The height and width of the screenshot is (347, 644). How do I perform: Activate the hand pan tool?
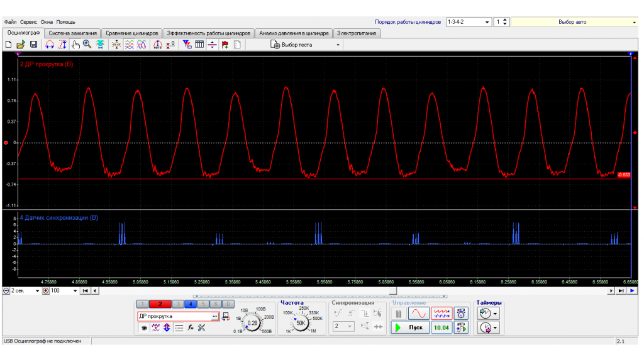coord(75,45)
